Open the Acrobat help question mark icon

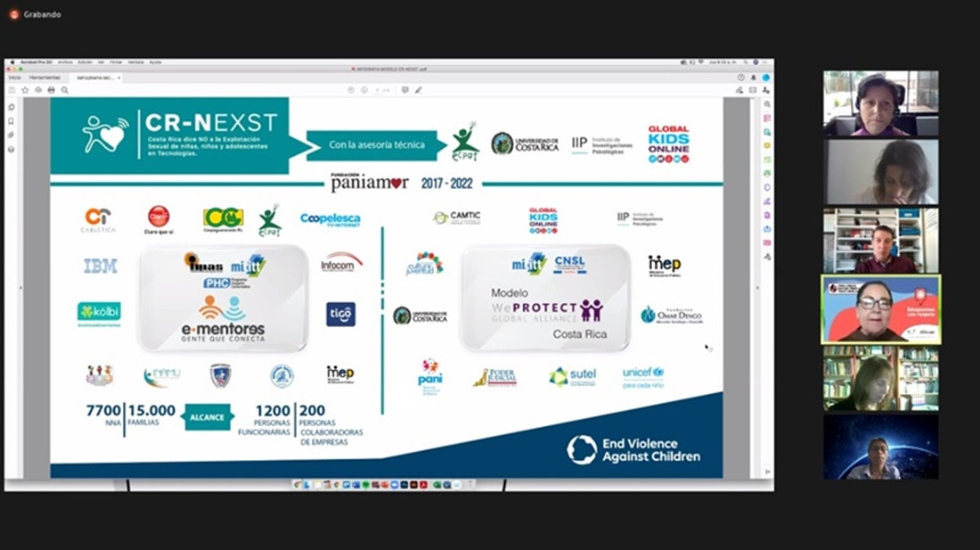click(x=740, y=78)
